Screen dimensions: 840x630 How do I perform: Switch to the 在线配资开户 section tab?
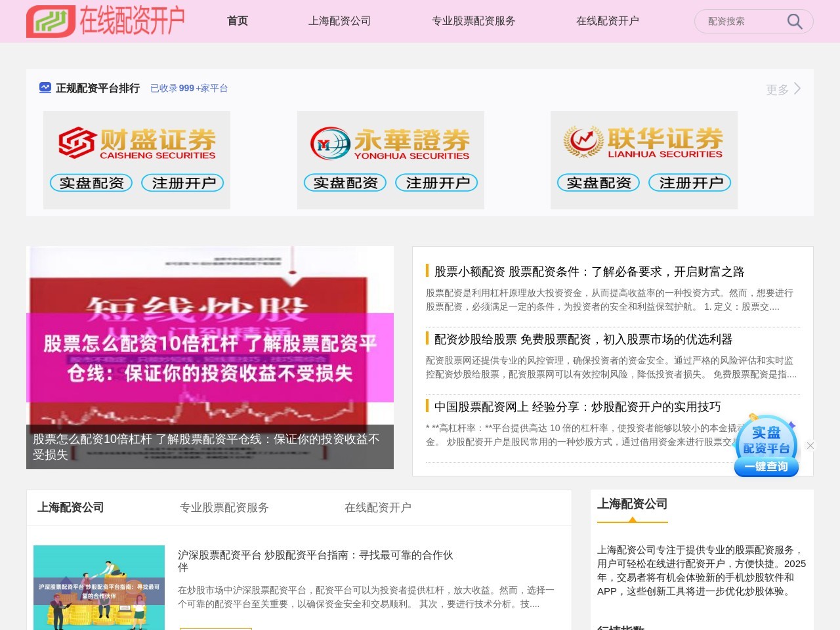[x=607, y=20]
